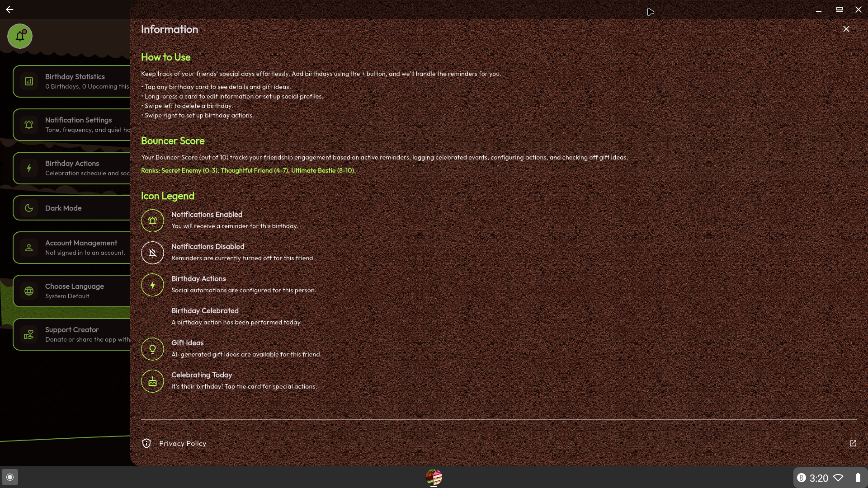Click the Celebrating Today cake icon
Image resolution: width=868 pixels, height=488 pixels.
click(152, 381)
